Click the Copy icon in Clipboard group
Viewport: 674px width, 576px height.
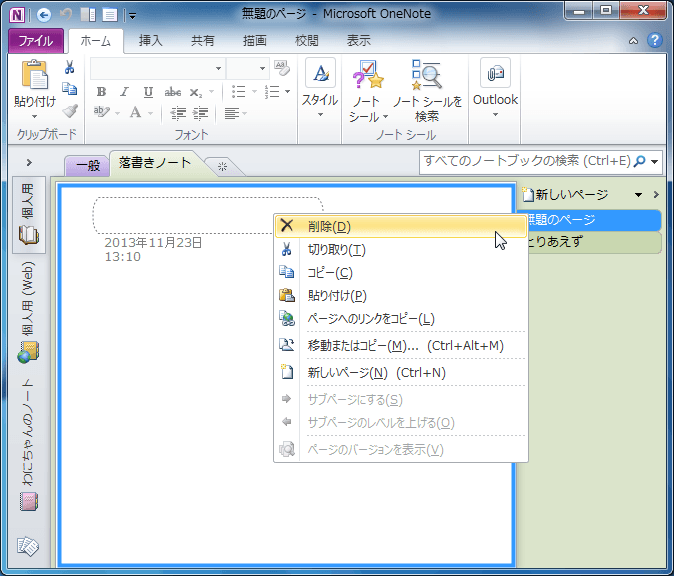(x=69, y=89)
